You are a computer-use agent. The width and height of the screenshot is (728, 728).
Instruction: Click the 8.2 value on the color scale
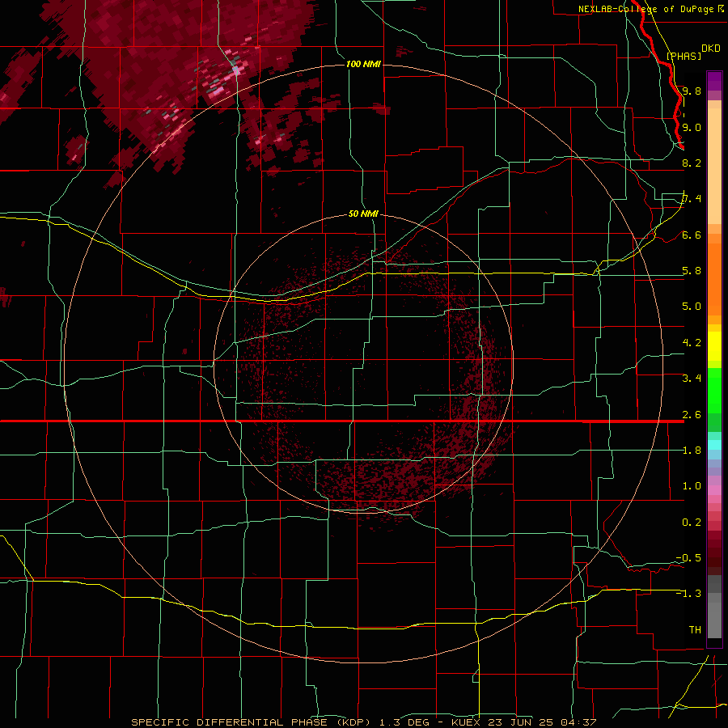click(x=692, y=163)
